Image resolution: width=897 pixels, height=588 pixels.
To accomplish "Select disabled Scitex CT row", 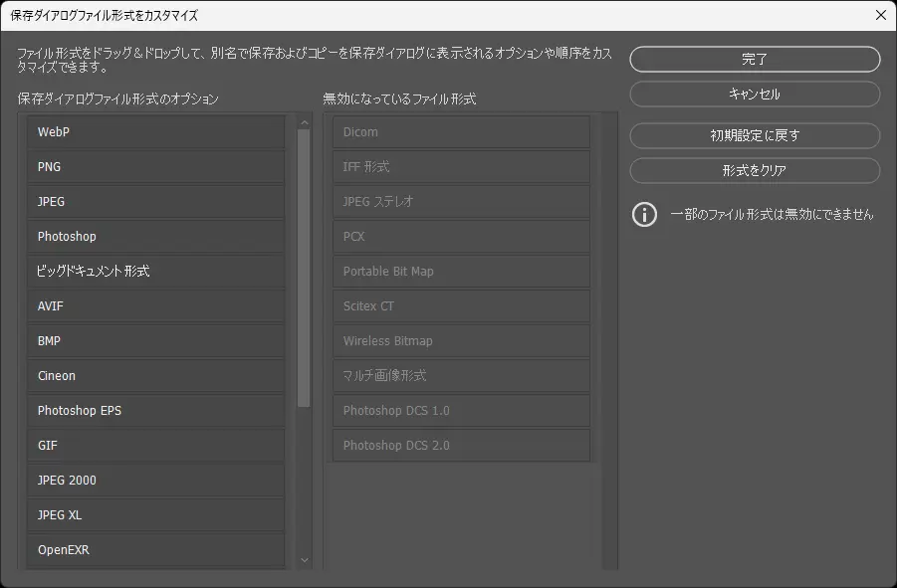I will click(x=462, y=306).
